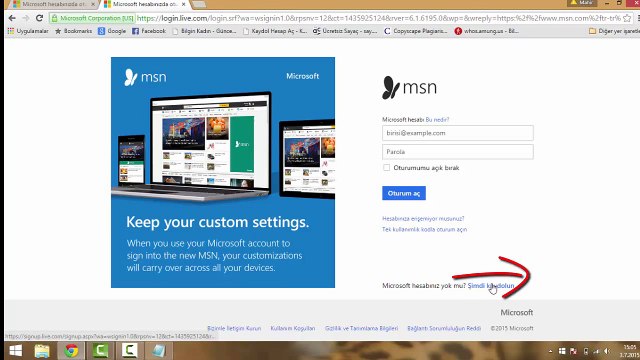Open Kullanım Koşulları footer link

coord(293,328)
